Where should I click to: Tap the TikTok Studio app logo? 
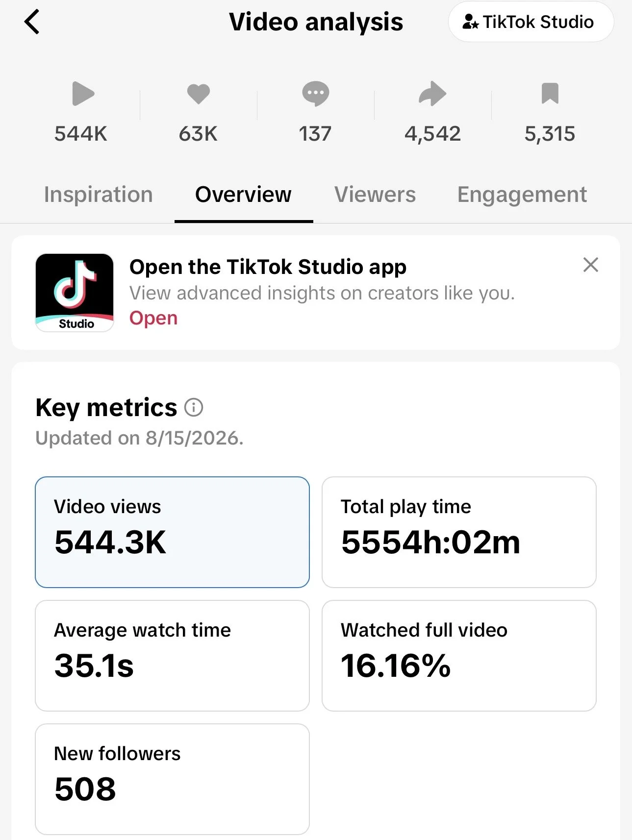[75, 293]
